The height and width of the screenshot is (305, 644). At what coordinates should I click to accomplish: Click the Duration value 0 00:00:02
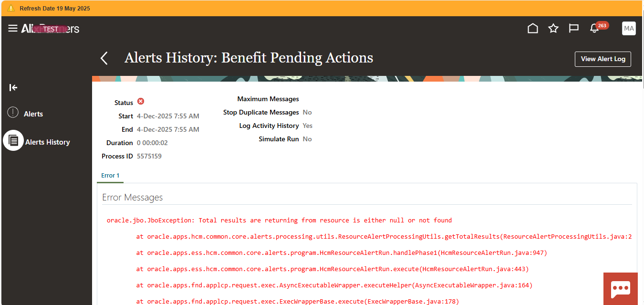pyautogui.click(x=152, y=143)
